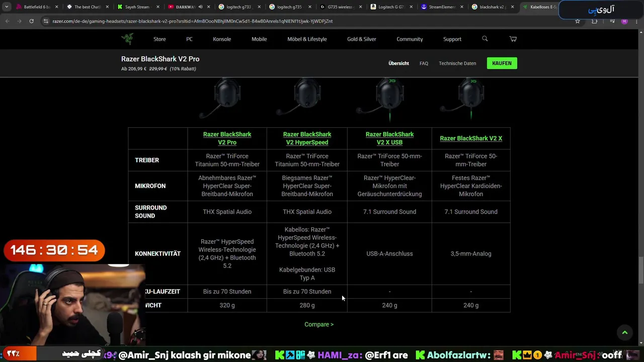Click the address bar URL

pos(193,21)
